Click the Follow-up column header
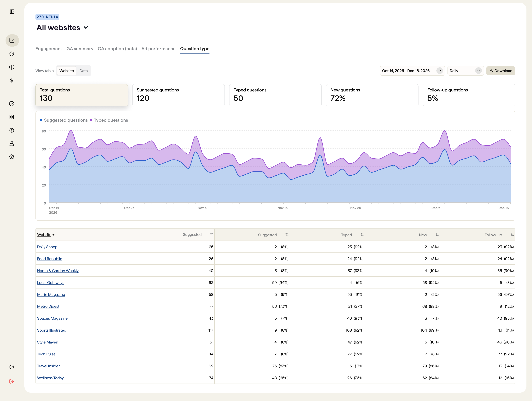 [x=493, y=235]
